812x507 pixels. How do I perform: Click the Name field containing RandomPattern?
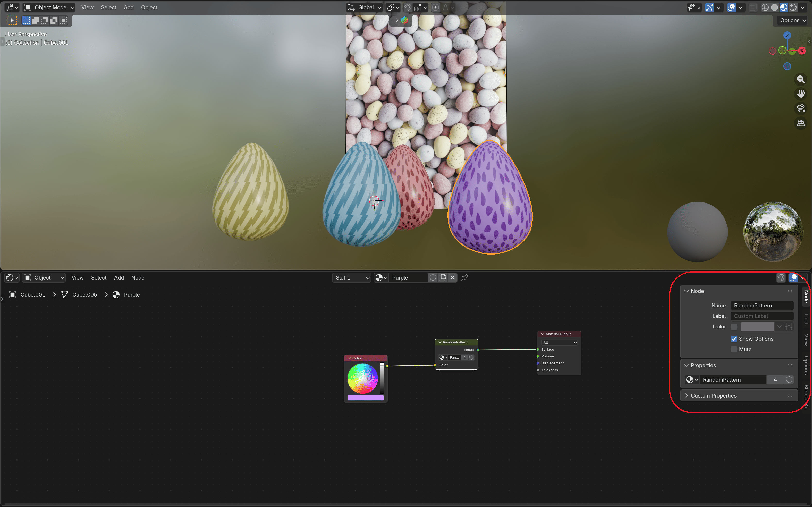click(762, 306)
